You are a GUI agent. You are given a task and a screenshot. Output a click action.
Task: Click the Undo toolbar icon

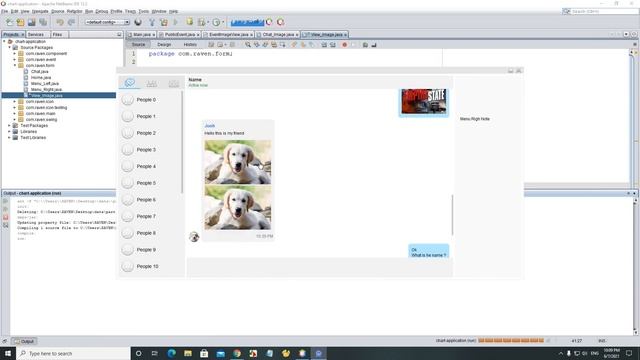coord(60,22)
